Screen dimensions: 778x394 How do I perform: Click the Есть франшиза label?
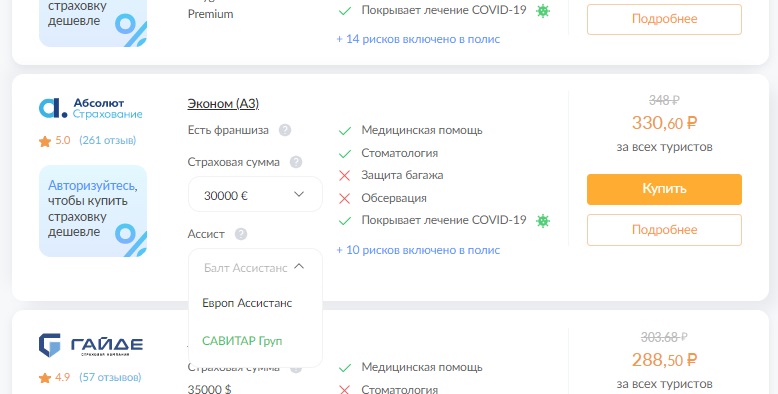pyautogui.click(x=228, y=130)
